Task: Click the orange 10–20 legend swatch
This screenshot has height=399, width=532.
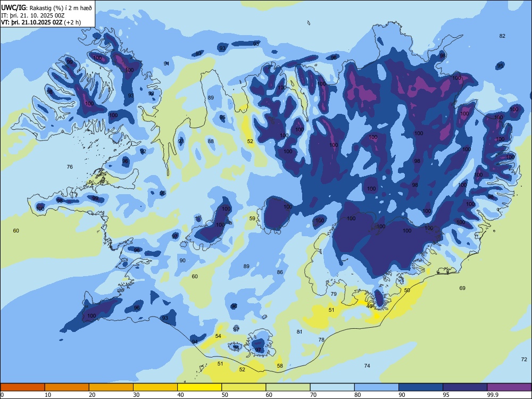Action: click(x=67, y=387)
